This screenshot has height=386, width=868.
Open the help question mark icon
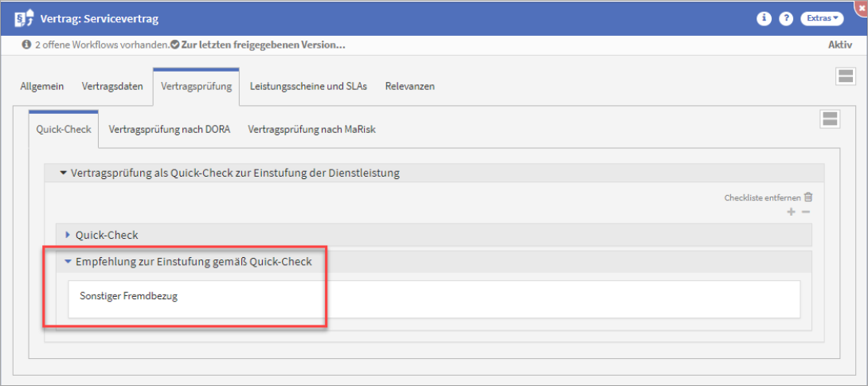tap(785, 18)
